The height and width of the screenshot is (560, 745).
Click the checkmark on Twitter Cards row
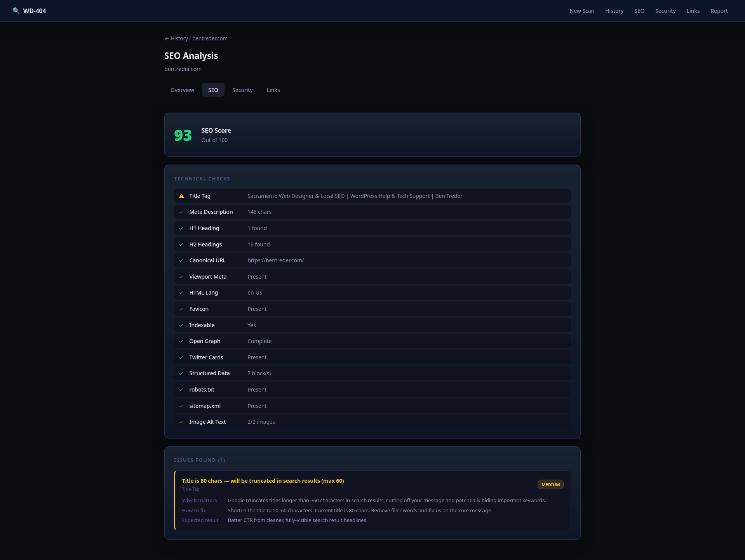click(x=181, y=357)
